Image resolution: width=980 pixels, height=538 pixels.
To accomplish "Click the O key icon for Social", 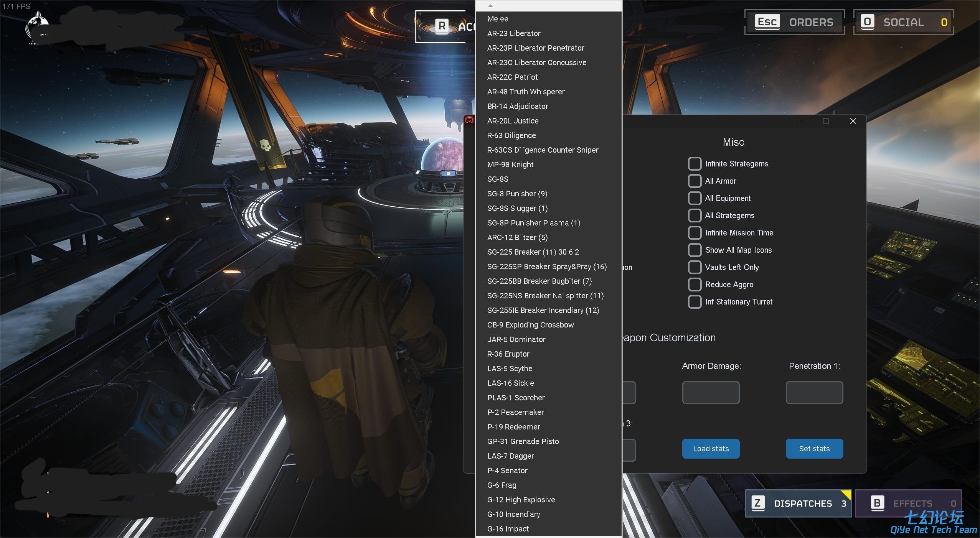I will [x=867, y=22].
